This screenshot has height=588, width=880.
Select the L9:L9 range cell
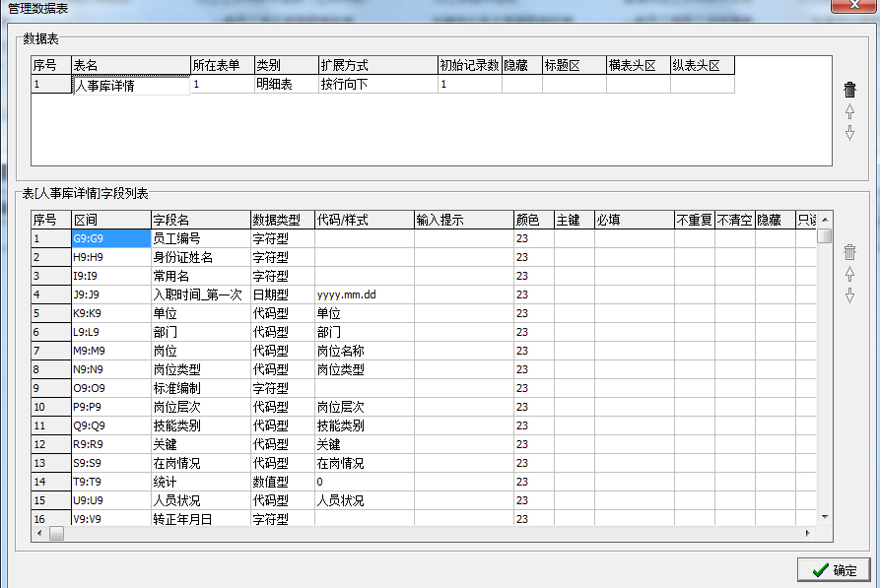pyautogui.click(x=111, y=332)
